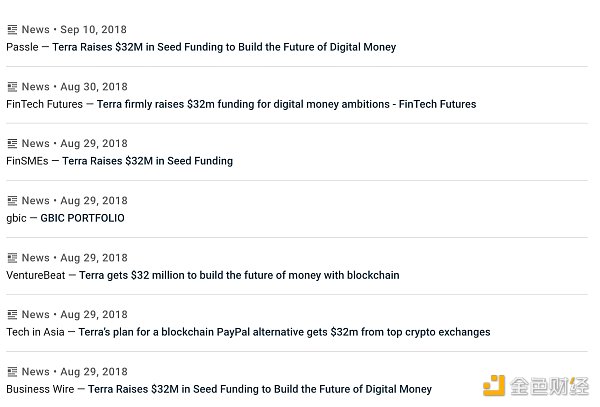
Task: Click news icon beside Sep 10, 2018
Action: point(12,29)
